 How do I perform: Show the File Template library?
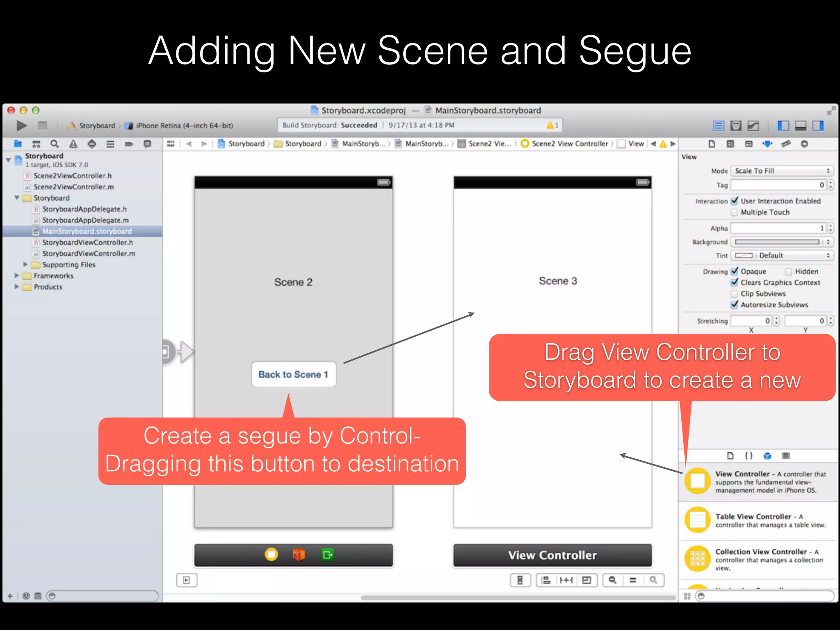pyautogui.click(x=730, y=456)
